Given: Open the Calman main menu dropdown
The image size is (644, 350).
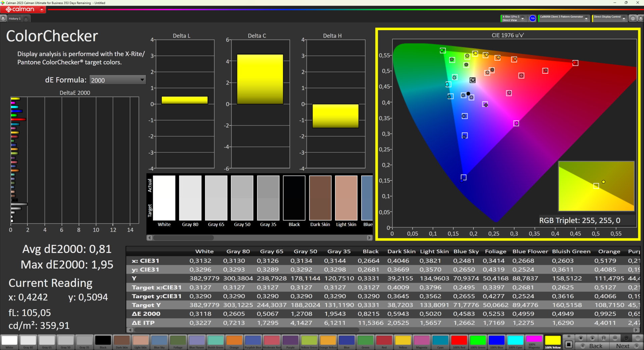Looking at the screenshot, I should click(42, 10).
